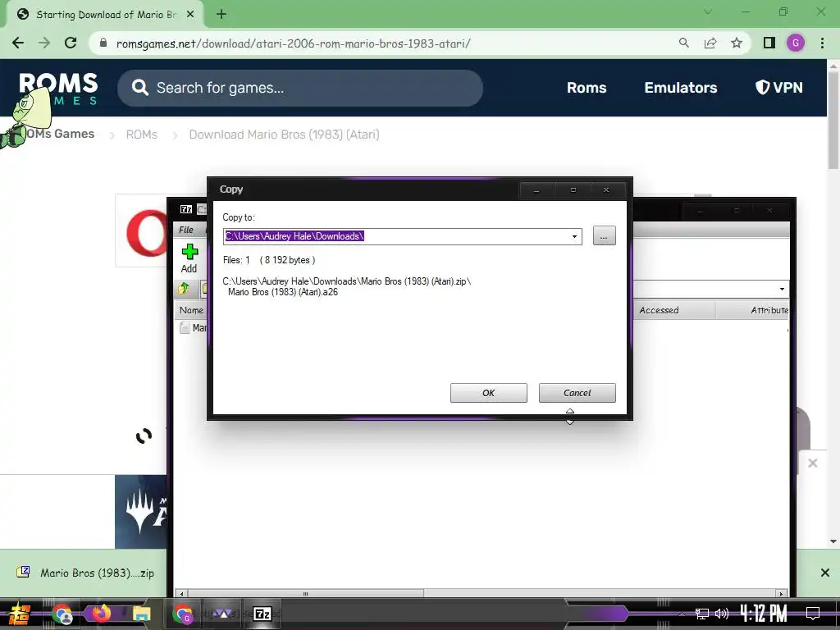This screenshot has height=630, width=840.
Task: Click the up-folder icon in 7-Zip
Action: click(184, 289)
